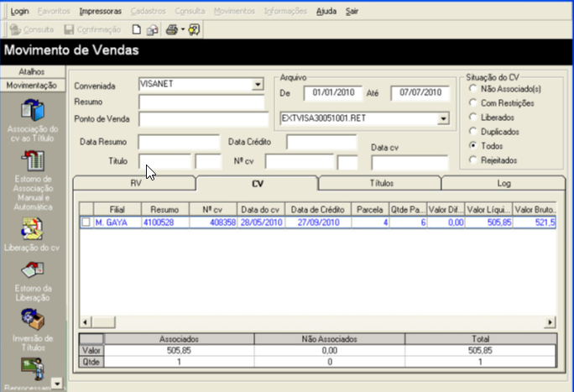Click the table scroll right arrow
Viewport: 574px width, 392px height.
click(x=550, y=322)
